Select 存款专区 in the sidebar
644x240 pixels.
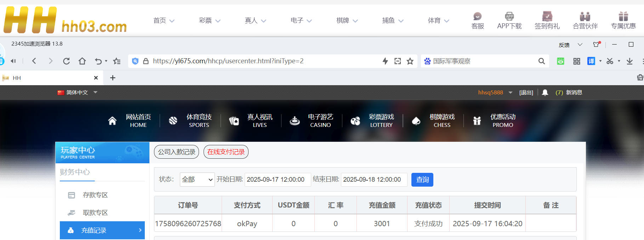[x=95, y=195]
